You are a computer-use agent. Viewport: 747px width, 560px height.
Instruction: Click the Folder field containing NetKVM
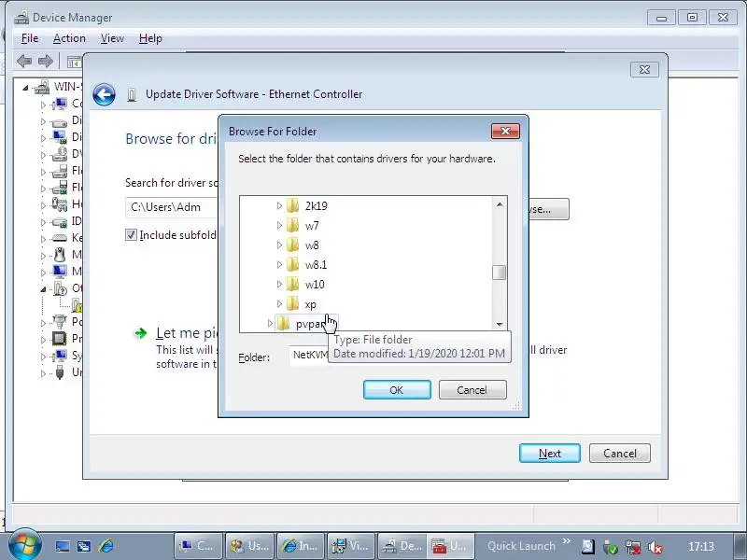(309, 355)
